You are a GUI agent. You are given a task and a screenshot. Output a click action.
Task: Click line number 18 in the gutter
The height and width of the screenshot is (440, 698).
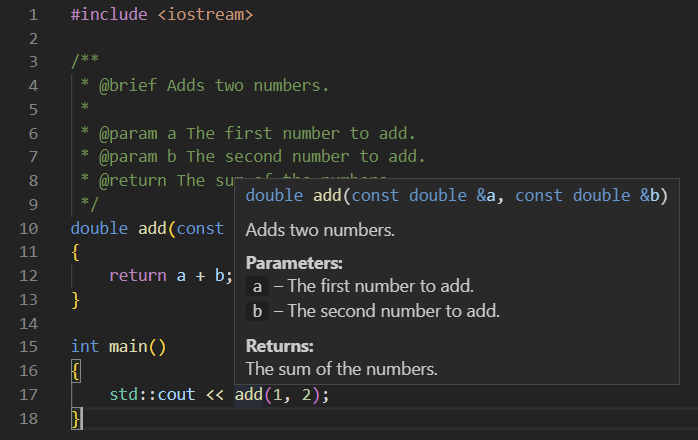(x=28, y=419)
